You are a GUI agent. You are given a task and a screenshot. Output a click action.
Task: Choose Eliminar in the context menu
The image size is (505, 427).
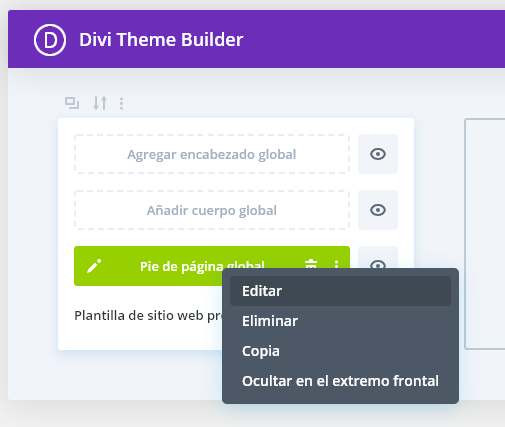click(340, 321)
